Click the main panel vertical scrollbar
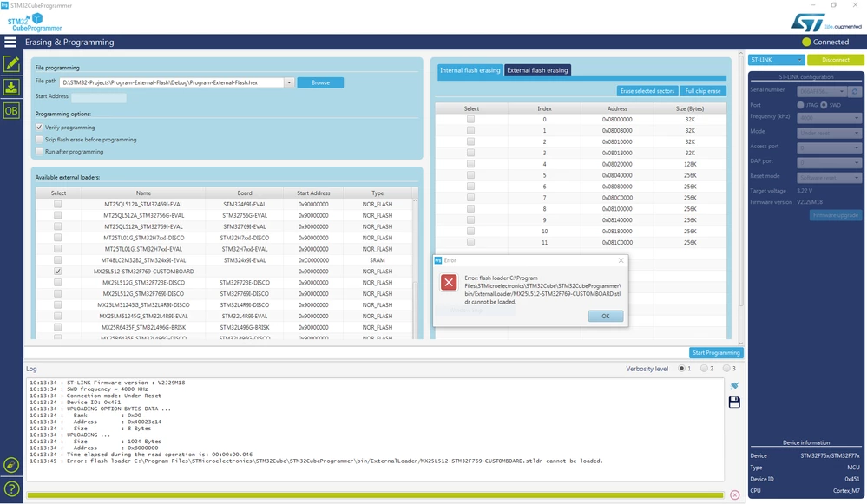This screenshot has height=504, width=867. tap(741, 182)
